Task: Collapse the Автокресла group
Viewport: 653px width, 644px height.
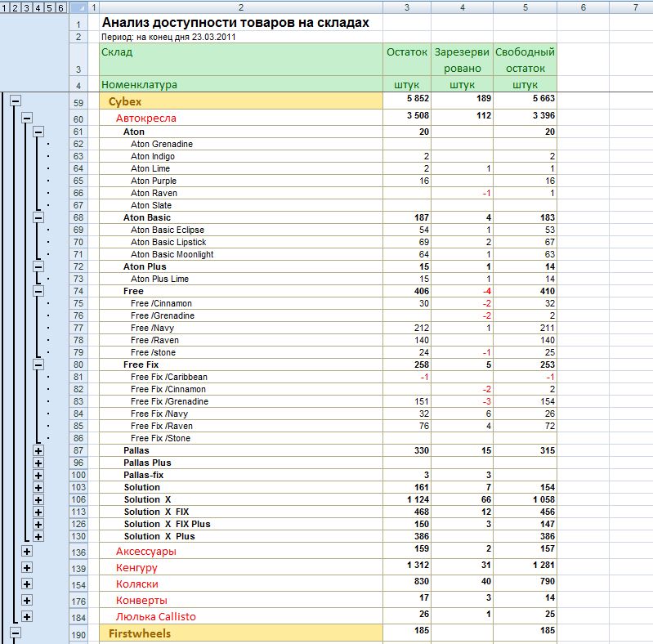Action: coord(27,119)
